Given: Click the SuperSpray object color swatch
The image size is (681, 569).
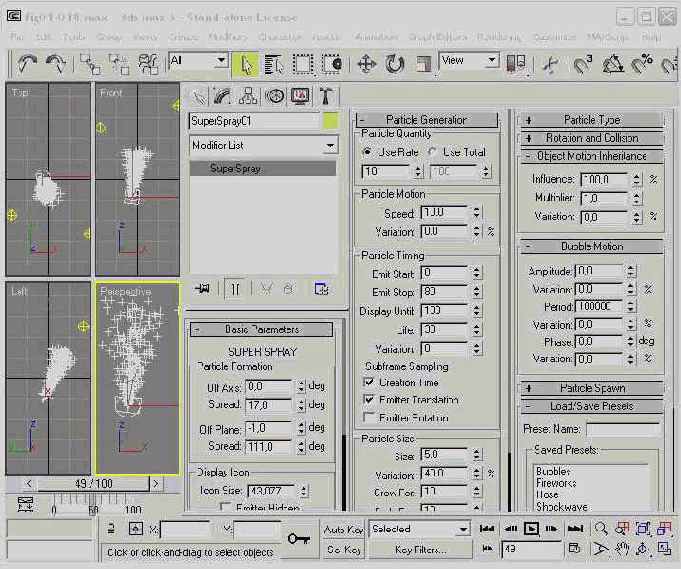Looking at the screenshot, I should click(331, 121).
